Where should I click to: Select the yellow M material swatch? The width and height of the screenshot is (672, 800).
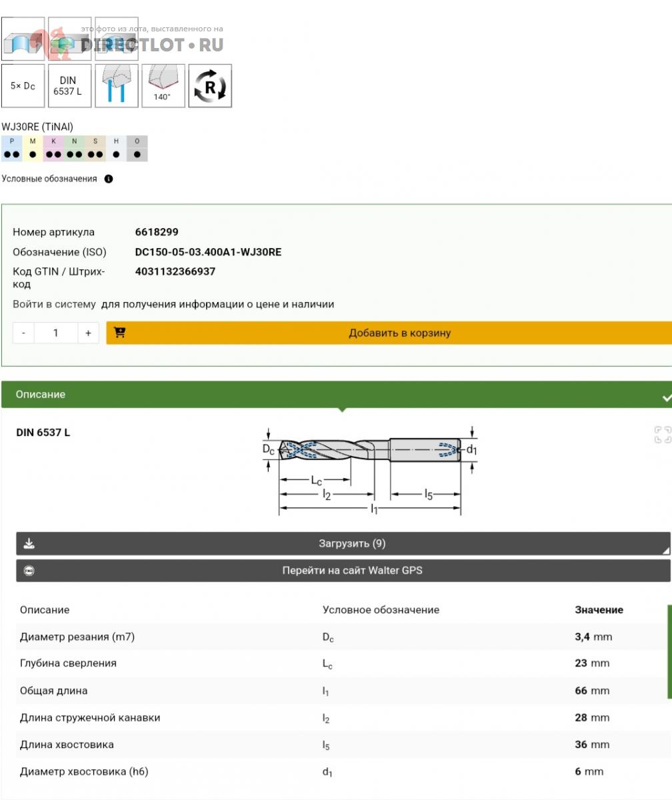pyautogui.click(x=33, y=149)
